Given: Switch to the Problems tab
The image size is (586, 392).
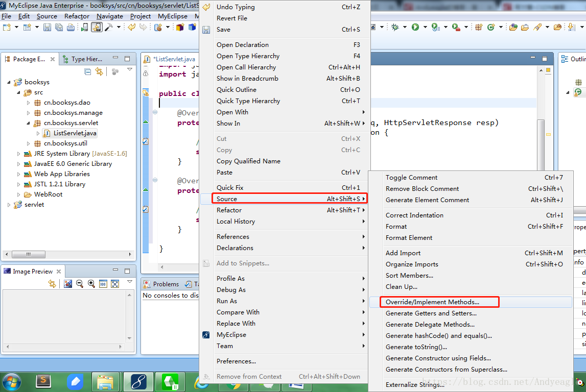Looking at the screenshot, I should [161, 284].
